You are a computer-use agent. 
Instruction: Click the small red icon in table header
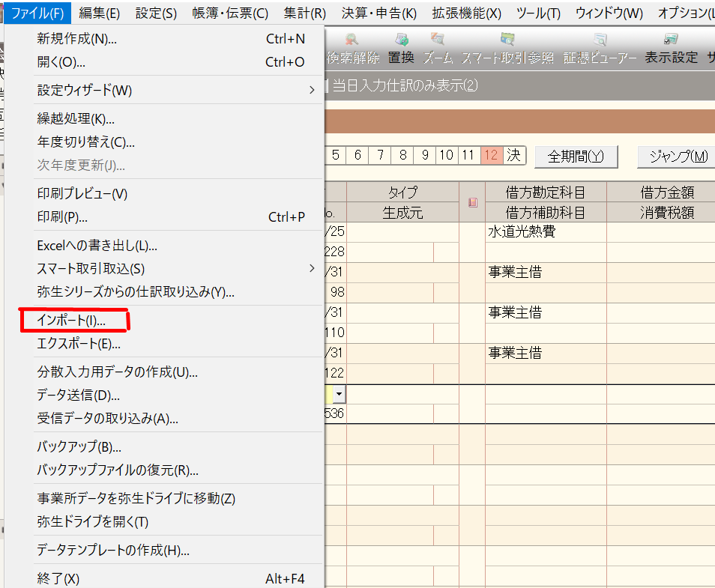(472, 202)
